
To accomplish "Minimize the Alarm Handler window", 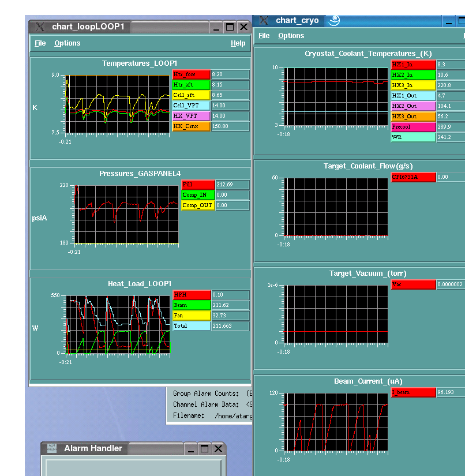I will click(x=190, y=449).
